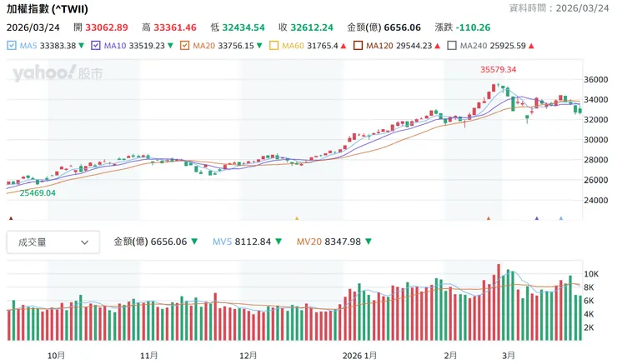Click the MV5 value 8112.84
The width and height of the screenshot is (617, 364).
pos(253,242)
